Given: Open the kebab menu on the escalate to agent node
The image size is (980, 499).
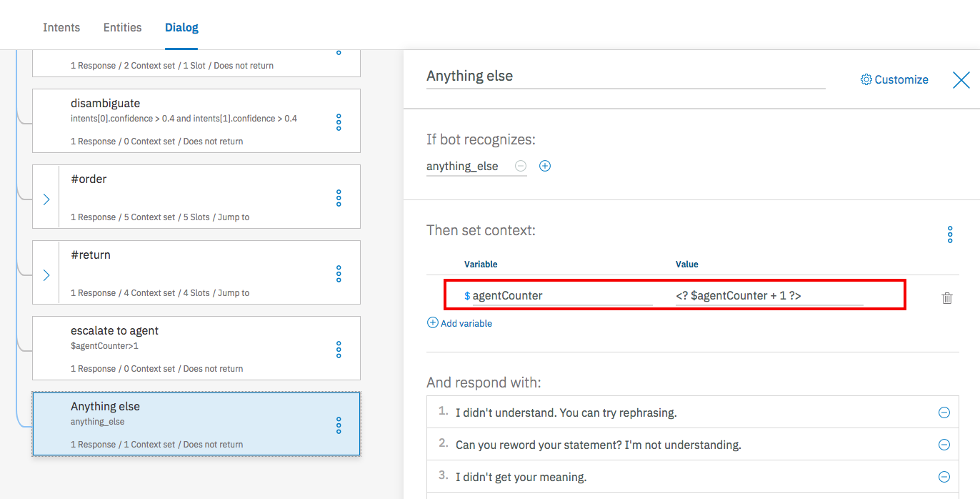Looking at the screenshot, I should (x=338, y=350).
